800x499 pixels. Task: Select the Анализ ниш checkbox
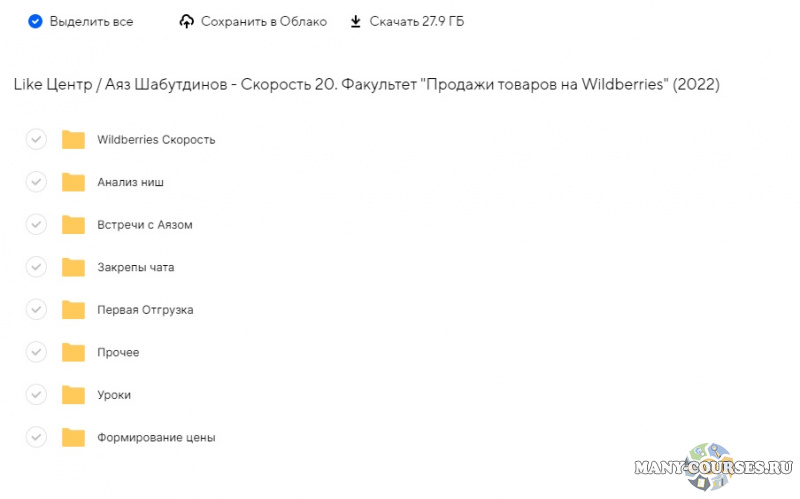[36, 182]
